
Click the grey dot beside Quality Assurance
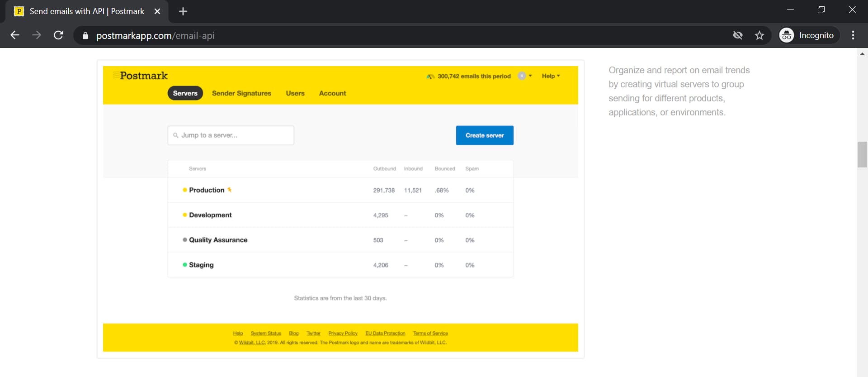click(185, 240)
